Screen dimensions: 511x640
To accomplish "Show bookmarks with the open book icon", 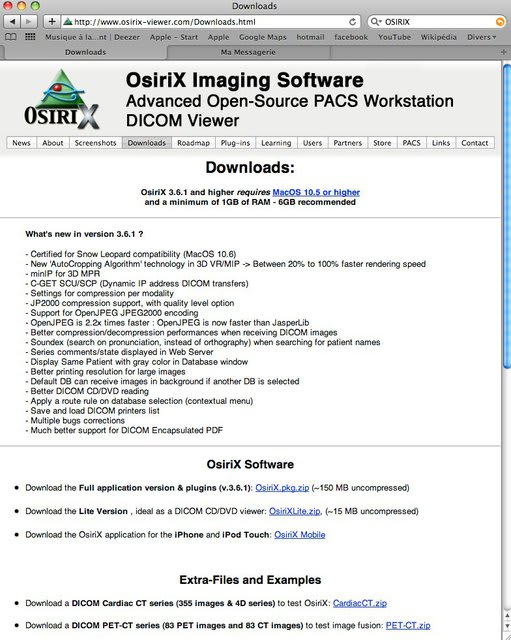I will tap(11, 37).
